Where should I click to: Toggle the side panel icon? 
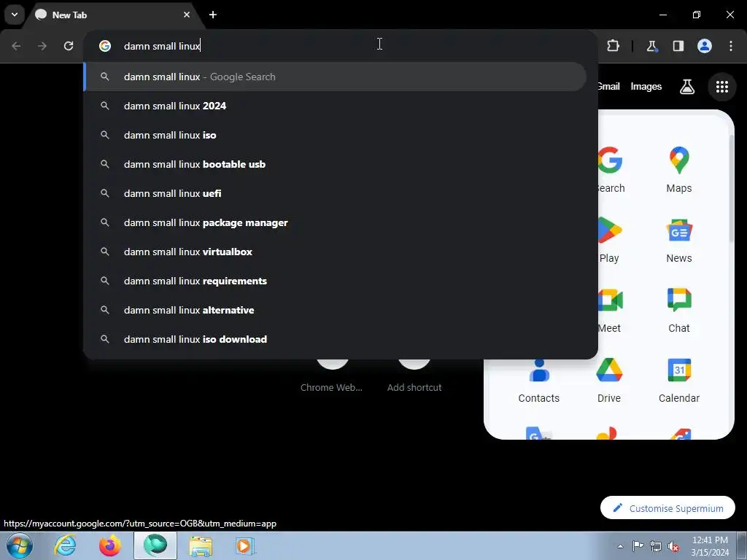pyautogui.click(x=678, y=46)
